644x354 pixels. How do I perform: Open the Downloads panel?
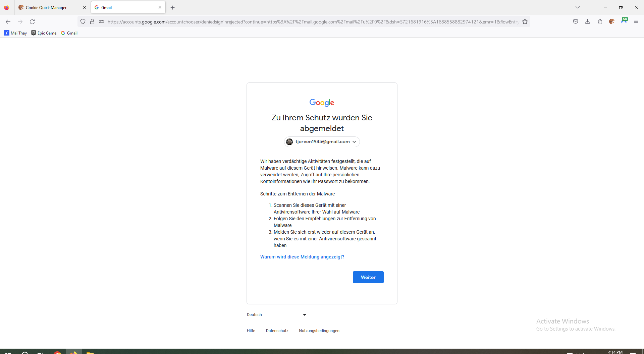tap(588, 22)
